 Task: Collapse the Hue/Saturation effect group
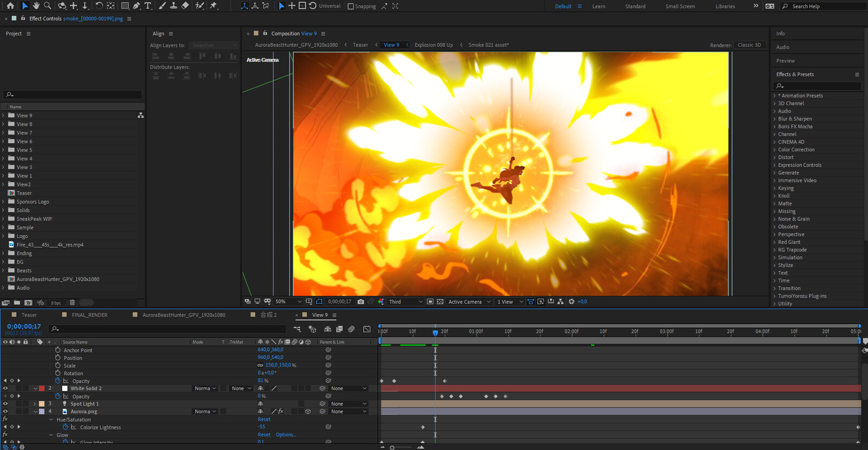[x=51, y=419]
